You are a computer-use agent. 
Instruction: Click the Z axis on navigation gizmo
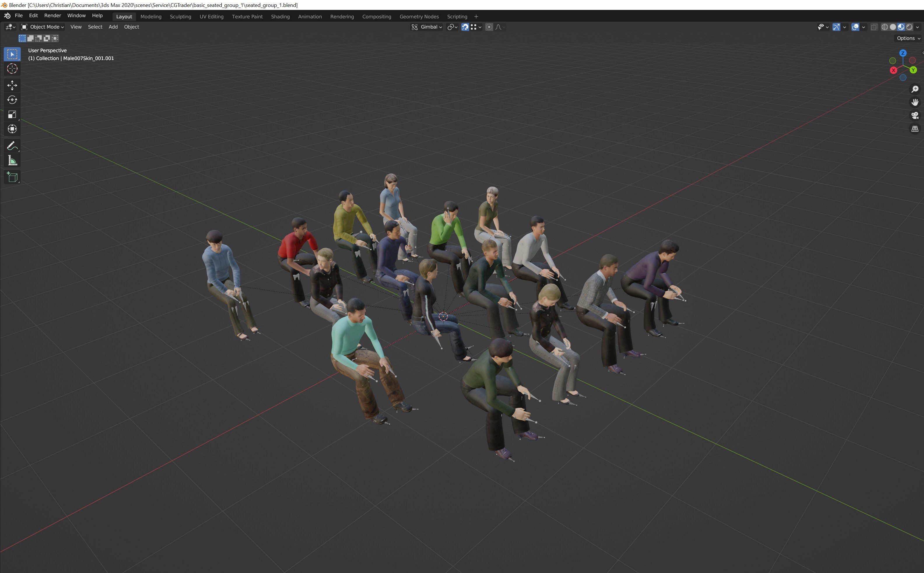[x=904, y=53]
